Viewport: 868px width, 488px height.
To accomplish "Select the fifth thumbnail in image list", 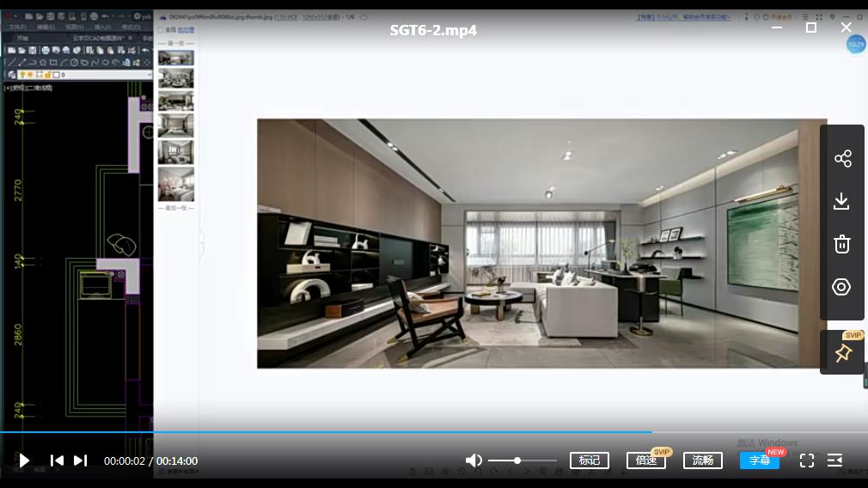I will tap(176, 152).
